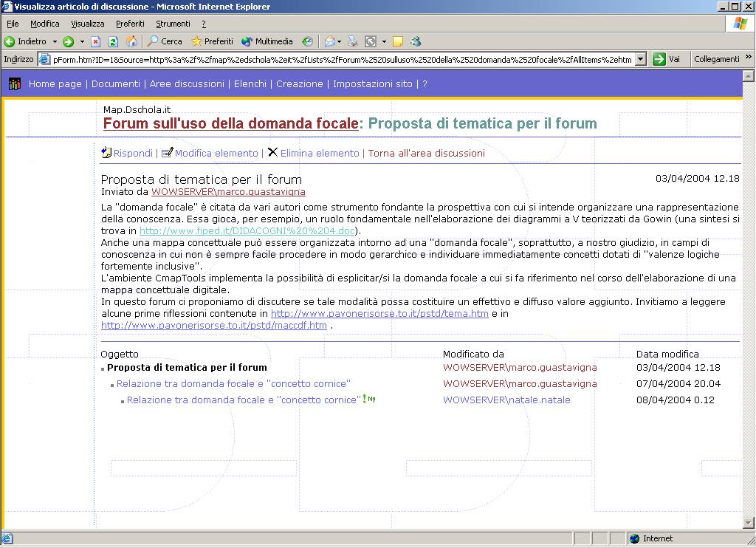The image size is (756, 548).
Task: Go to browser Home page icon
Action: (x=131, y=41)
